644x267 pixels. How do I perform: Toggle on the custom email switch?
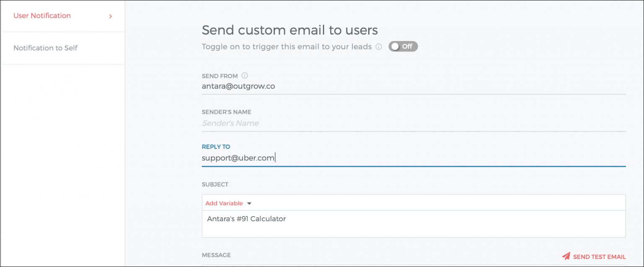403,47
